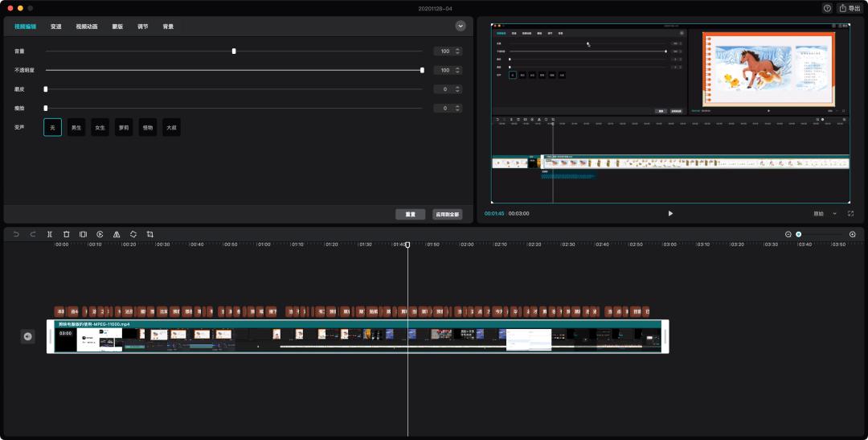Click the Delete trash icon in timeline toolbar
The width and height of the screenshot is (868, 440).
click(67, 234)
